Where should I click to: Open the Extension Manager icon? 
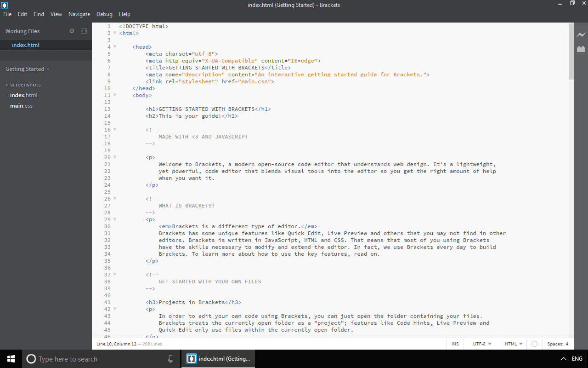coord(581,49)
